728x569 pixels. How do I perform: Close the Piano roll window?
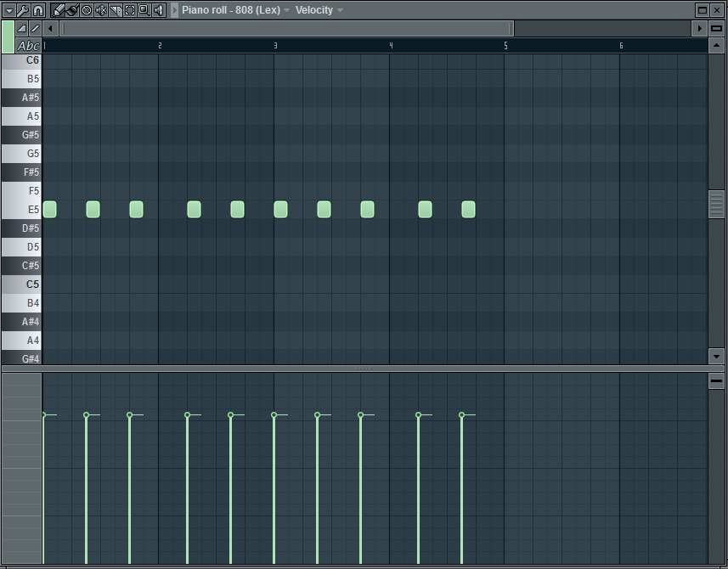point(717,9)
